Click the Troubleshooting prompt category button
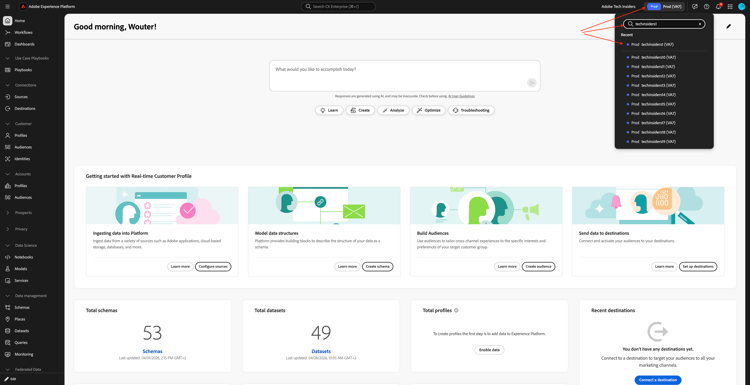The height and width of the screenshot is (385, 750). tap(471, 110)
